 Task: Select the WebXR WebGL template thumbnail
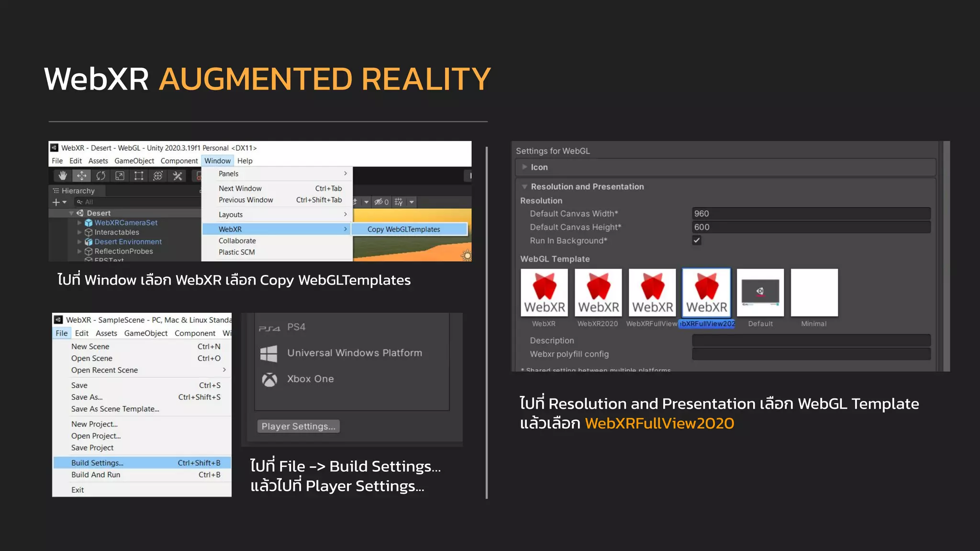pyautogui.click(x=544, y=292)
